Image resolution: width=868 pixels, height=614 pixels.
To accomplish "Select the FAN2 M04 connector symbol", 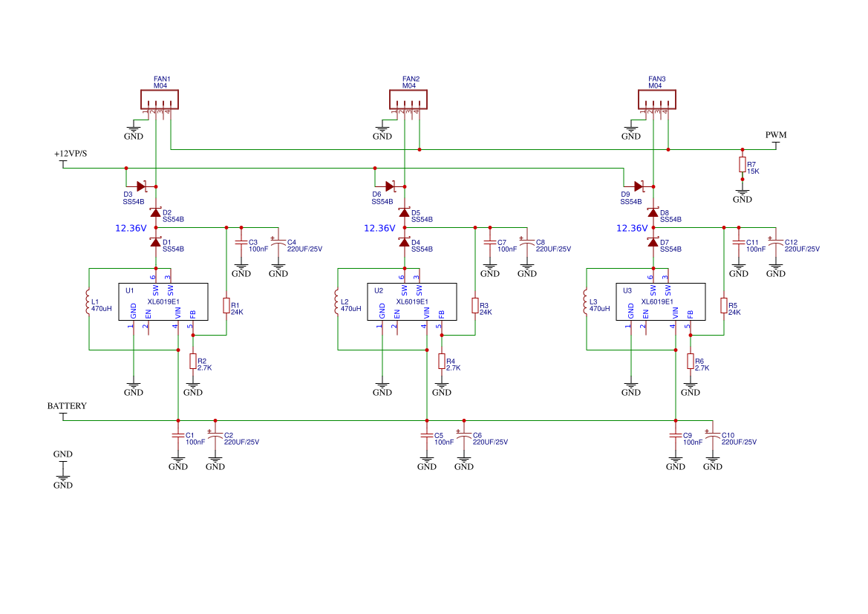I will pyautogui.click(x=408, y=99).
